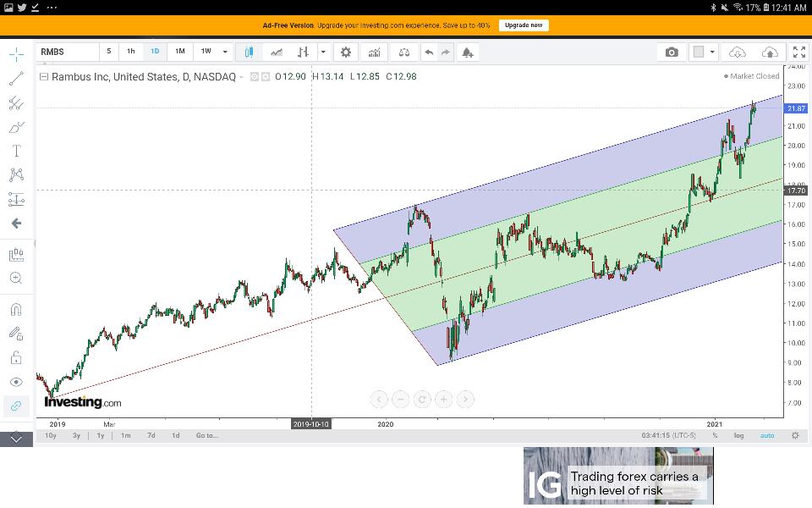Select the 1D interval
The height and width of the screenshot is (508, 812).
155,52
